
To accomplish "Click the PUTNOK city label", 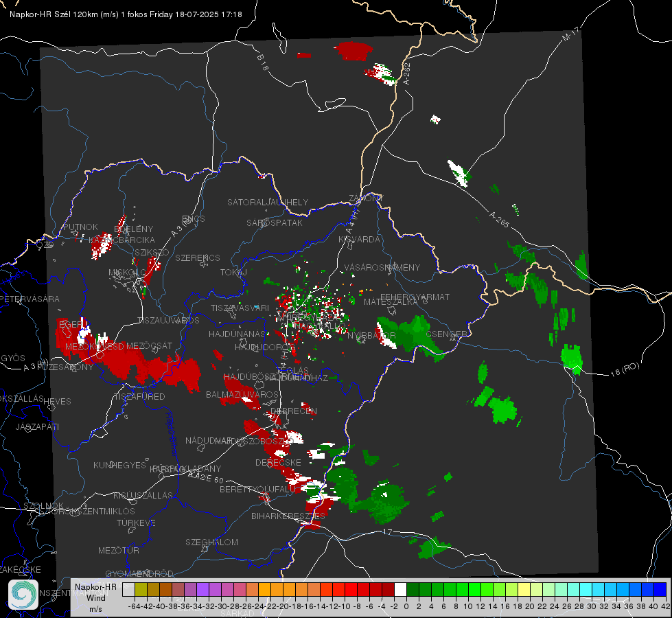I will 81,227.
